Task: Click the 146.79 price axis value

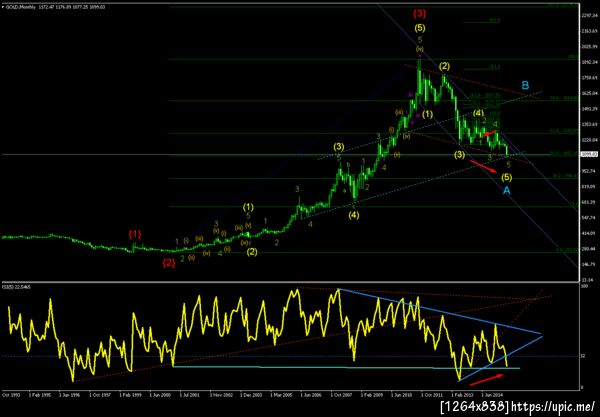Action: 588,264
